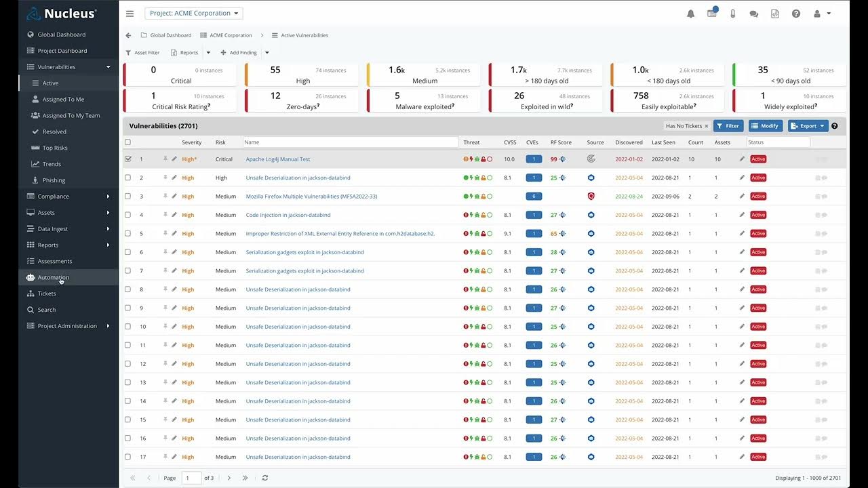
Task: Open the Project: ACME Corporation dropdown
Action: point(193,14)
